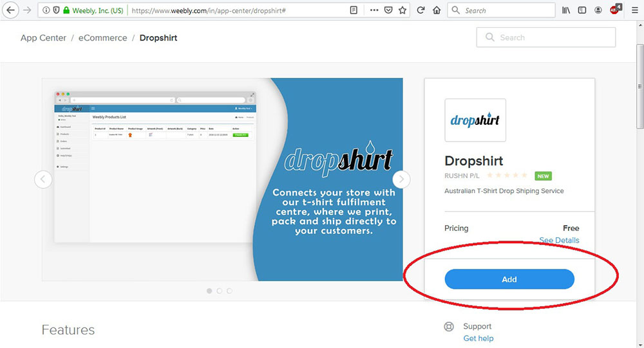This screenshot has width=644, height=348.
Task: Open See Details pricing link
Action: (x=559, y=240)
